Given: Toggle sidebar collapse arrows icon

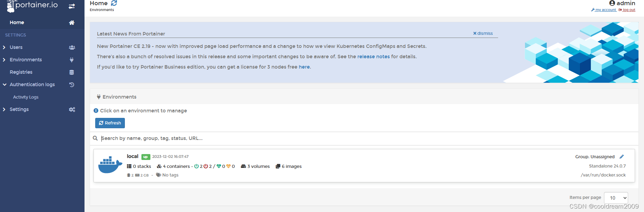Looking at the screenshot, I should pyautogui.click(x=72, y=6).
